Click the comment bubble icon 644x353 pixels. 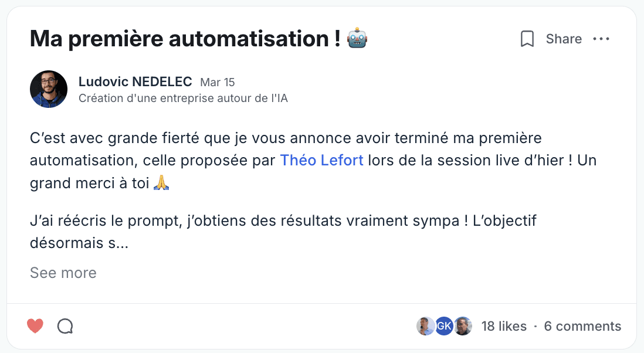coord(65,326)
